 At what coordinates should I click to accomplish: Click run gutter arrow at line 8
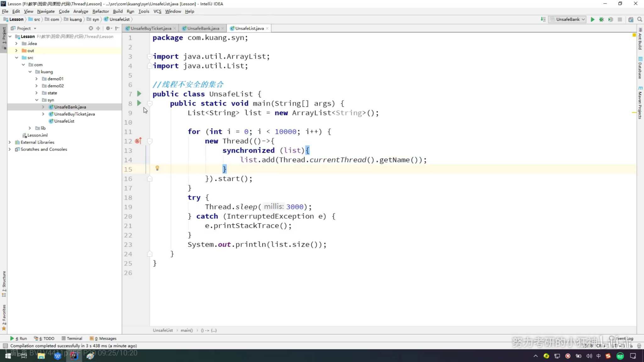[139, 103]
